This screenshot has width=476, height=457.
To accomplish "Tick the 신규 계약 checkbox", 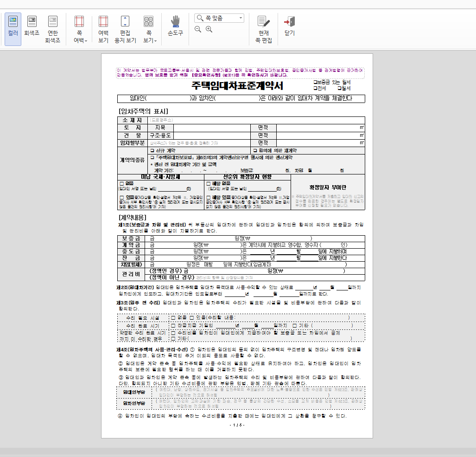I will pyautogui.click(x=152, y=150).
